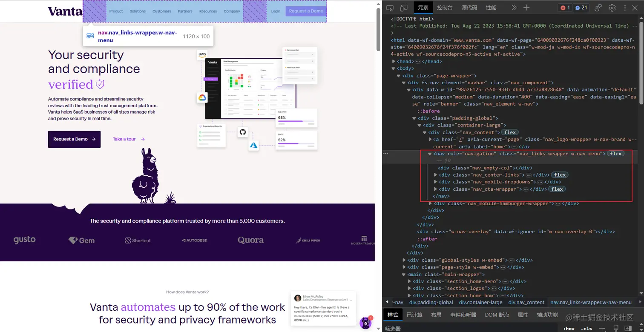
Task: Click the webpage vertical scrollbar thumb
Action: (378, 29)
